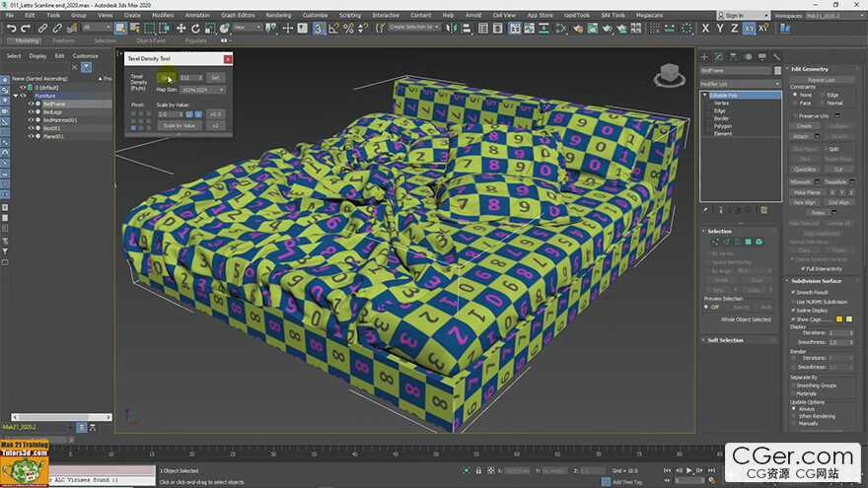Collapse the Furniture layer tree
The width and height of the screenshot is (868, 488).
tap(16, 96)
